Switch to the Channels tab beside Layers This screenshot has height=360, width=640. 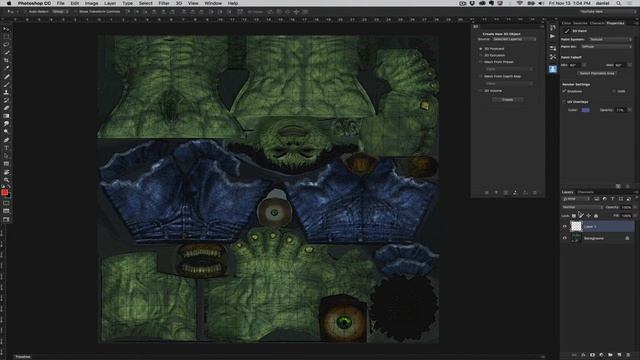tap(585, 192)
